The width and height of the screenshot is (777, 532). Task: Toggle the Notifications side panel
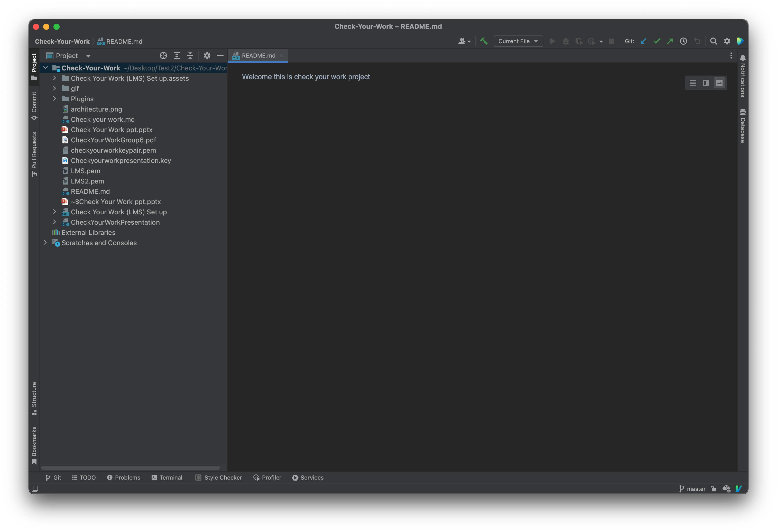tap(743, 76)
